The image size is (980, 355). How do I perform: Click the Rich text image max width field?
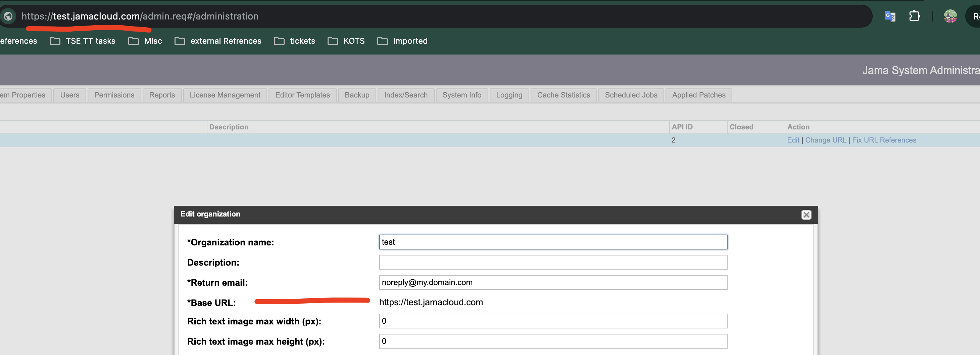[553, 321]
